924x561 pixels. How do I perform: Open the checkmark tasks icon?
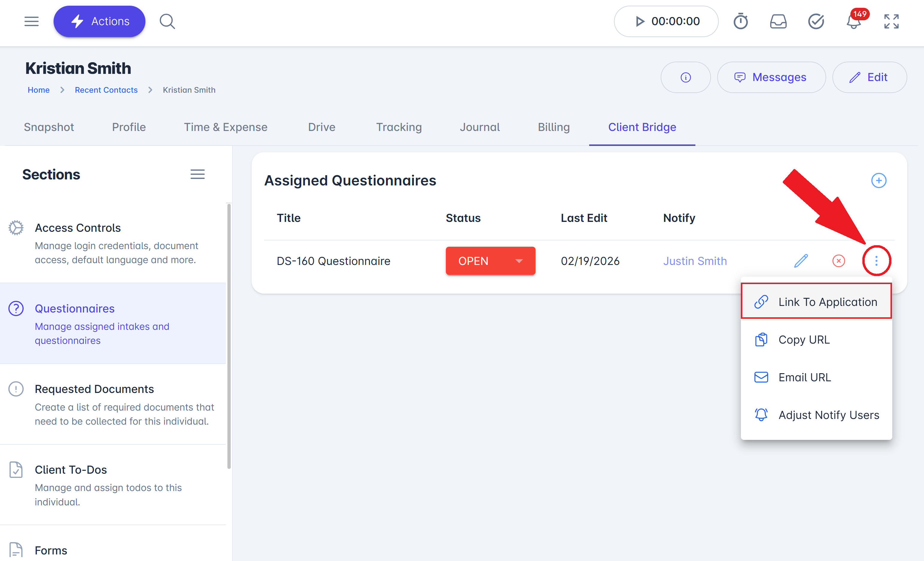coord(816,21)
